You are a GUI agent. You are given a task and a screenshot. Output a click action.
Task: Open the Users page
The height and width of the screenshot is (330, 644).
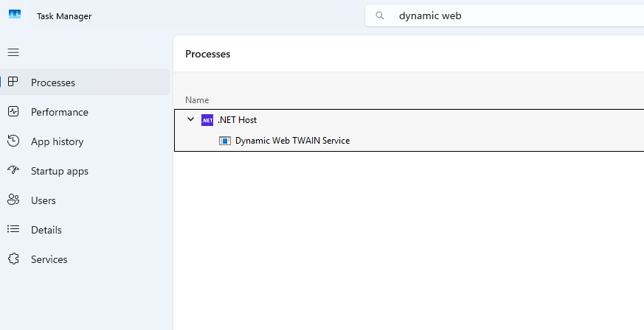tap(85, 200)
